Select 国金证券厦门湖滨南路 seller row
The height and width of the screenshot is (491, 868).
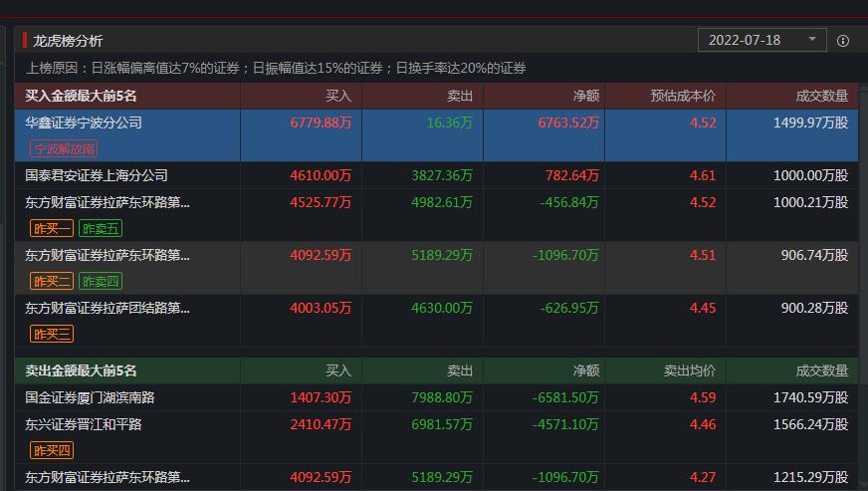[x=90, y=397]
